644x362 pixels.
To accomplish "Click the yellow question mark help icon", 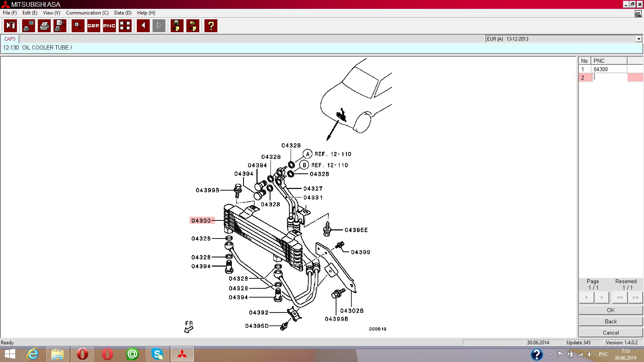I will tap(211, 26).
